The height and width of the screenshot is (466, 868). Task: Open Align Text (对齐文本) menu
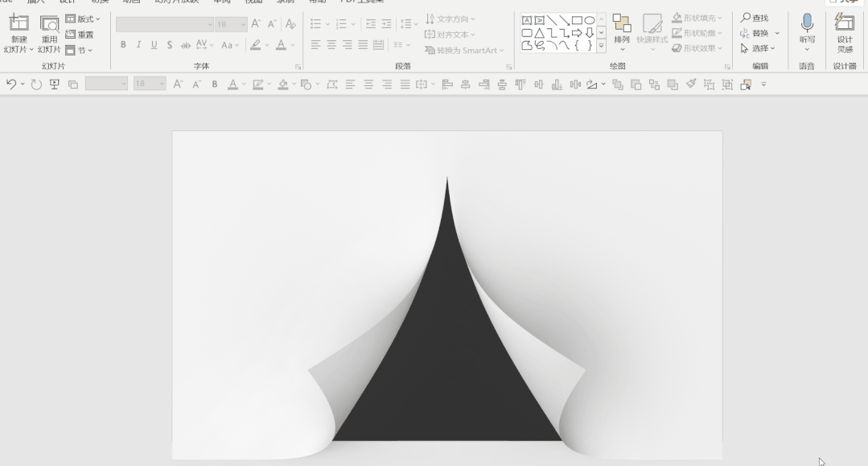(450, 35)
